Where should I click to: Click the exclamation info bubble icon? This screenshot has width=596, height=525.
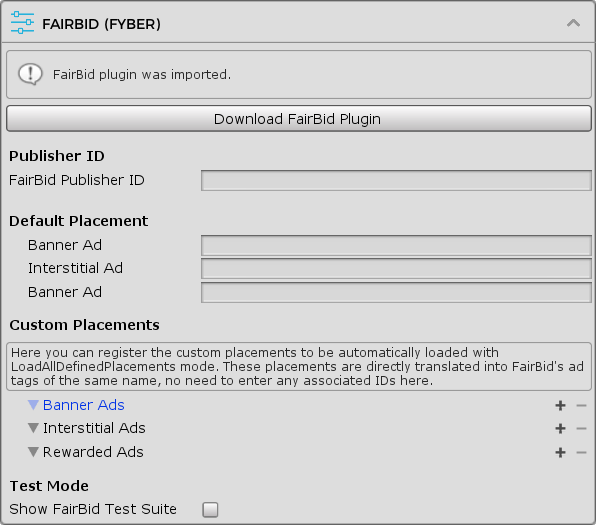coord(30,74)
